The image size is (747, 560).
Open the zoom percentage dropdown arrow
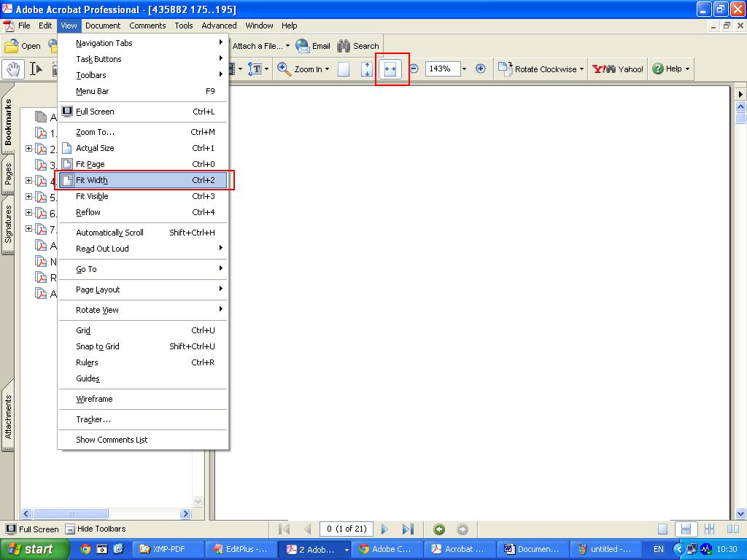(x=464, y=69)
